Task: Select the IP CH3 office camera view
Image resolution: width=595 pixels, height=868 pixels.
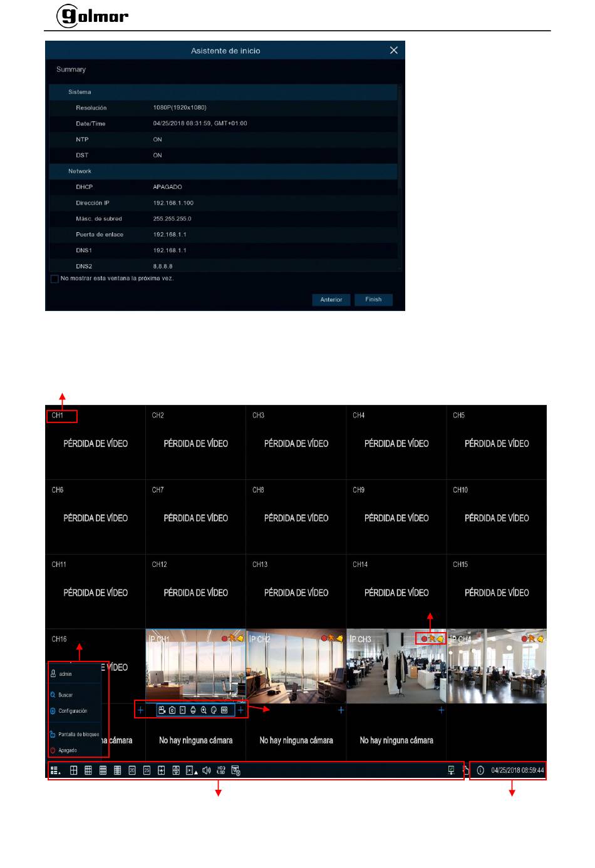Action: 396,666
